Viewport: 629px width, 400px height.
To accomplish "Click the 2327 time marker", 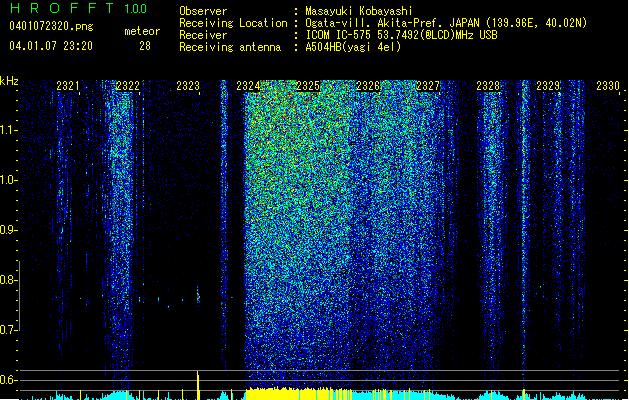I will (x=428, y=86).
